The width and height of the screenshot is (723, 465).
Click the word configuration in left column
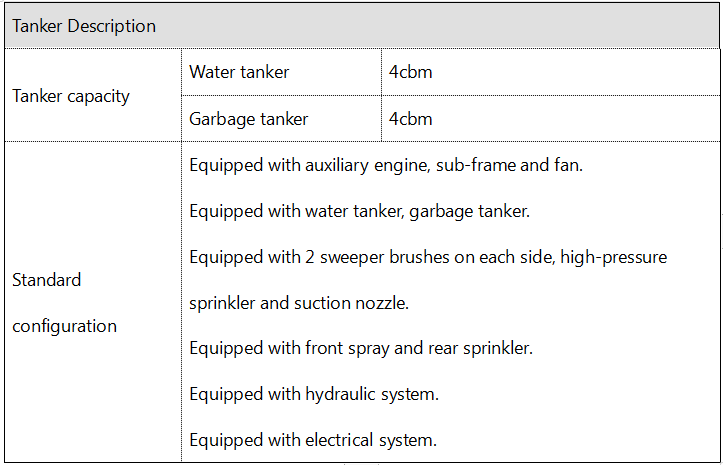[x=65, y=327]
